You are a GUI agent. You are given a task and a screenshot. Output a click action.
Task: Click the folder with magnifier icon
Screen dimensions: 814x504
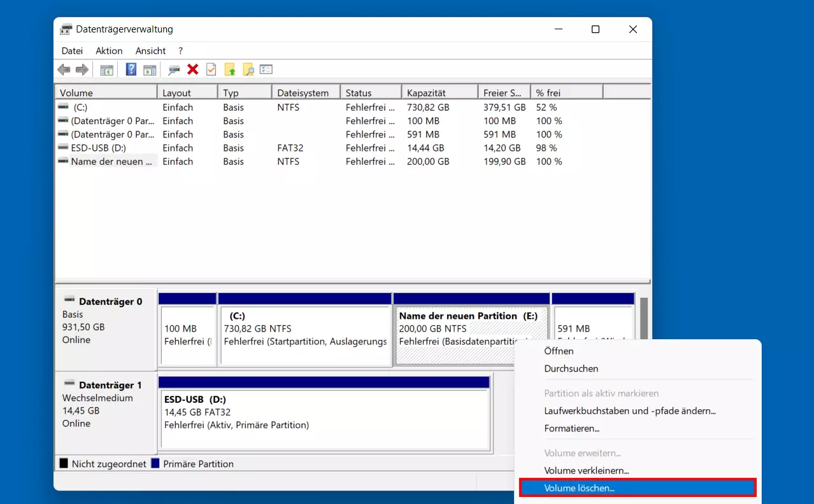pos(248,69)
